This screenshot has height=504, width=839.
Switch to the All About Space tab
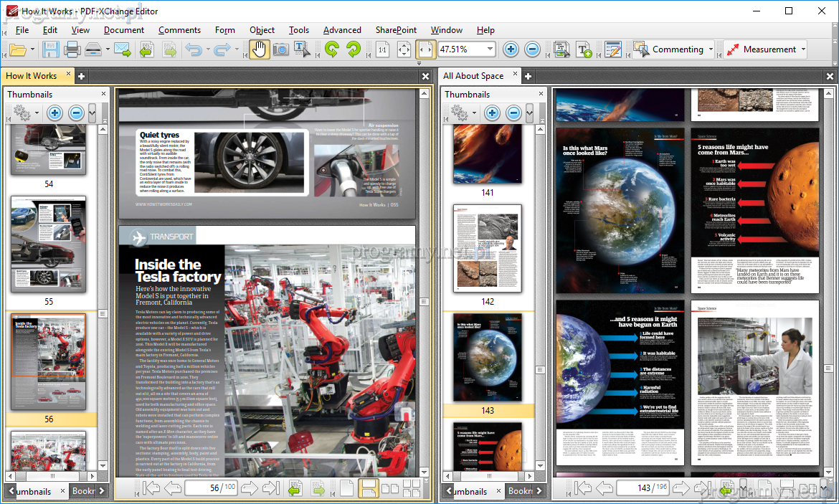tap(473, 76)
